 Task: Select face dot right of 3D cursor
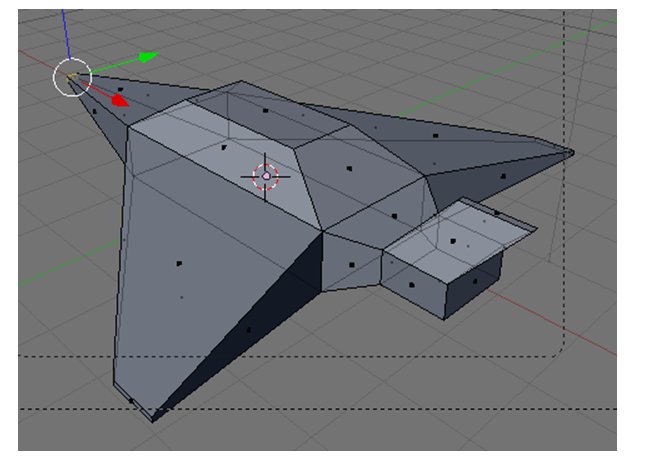(x=348, y=166)
